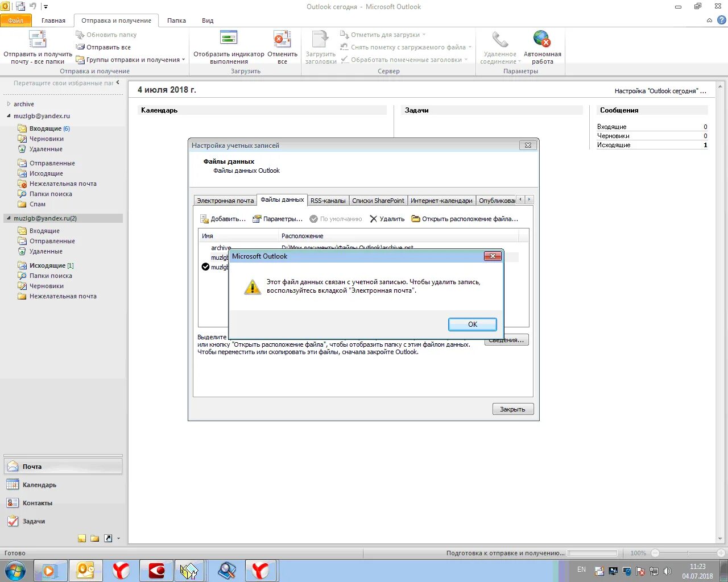Open the Отметить для загрузки dropdown
Screen dimensions: 728x582
(x=383, y=35)
